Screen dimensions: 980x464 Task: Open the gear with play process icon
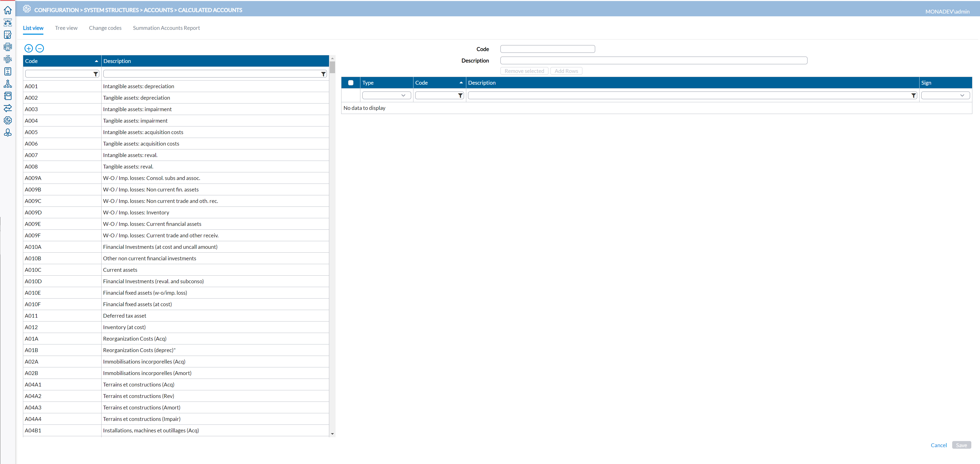click(8, 59)
